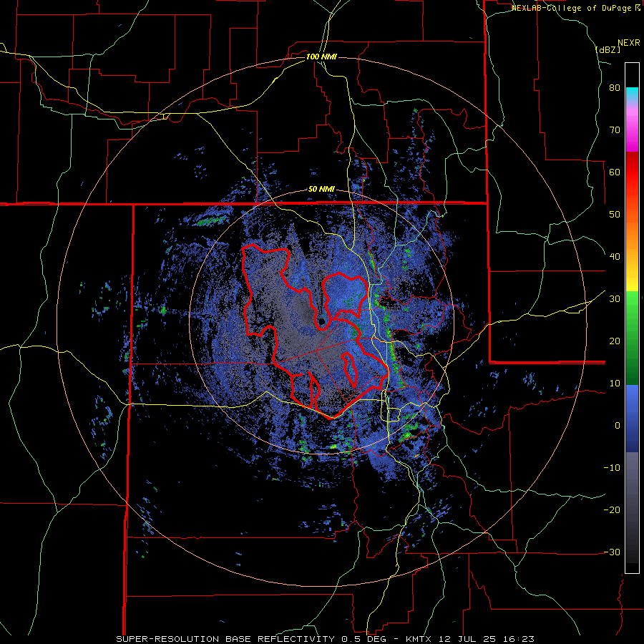644x644 pixels.
Task: Click the "-30" value on the dBZ scale
Action: click(612, 552)
